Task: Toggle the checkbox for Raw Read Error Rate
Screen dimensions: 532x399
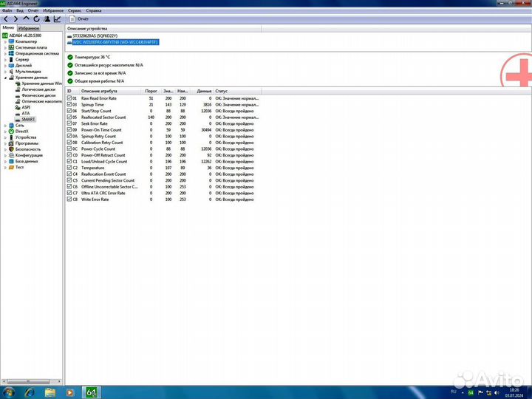Action: click(x=69, y=98)
